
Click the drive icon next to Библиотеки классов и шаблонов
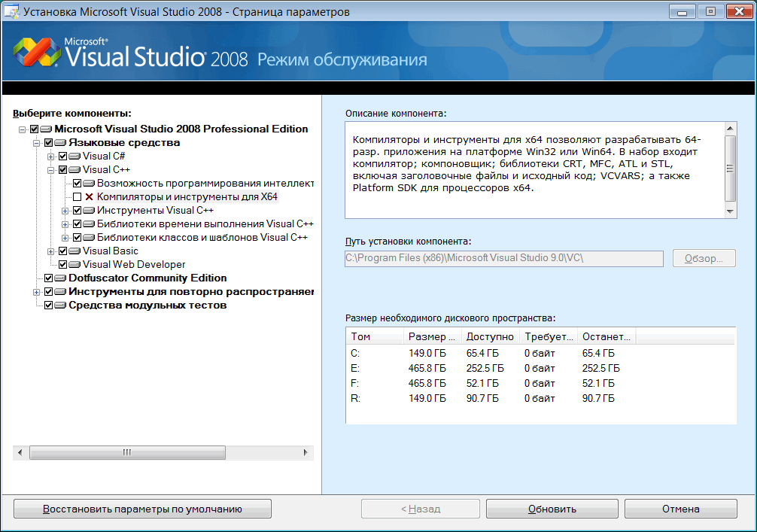(x=89, y=238)
